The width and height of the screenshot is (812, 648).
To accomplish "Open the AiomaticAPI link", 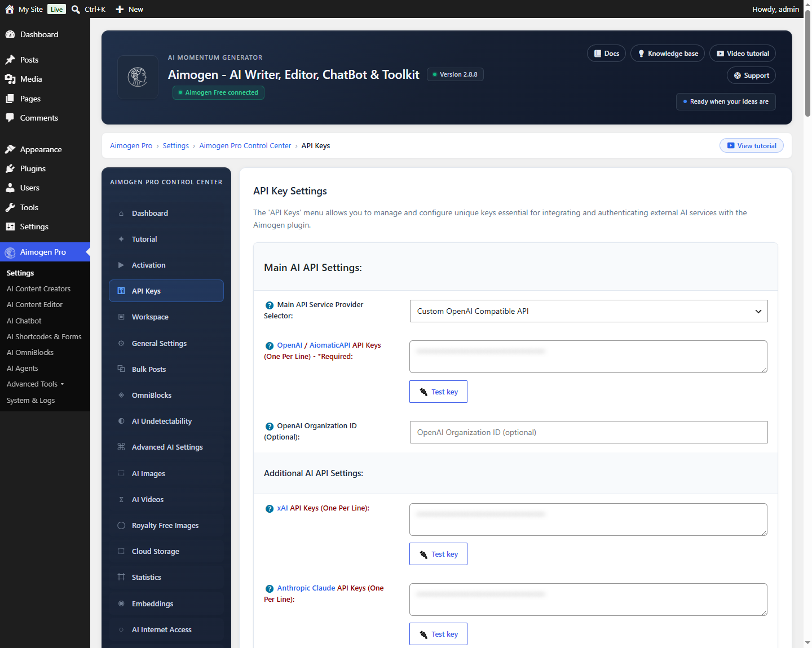I will coord(330,345).
